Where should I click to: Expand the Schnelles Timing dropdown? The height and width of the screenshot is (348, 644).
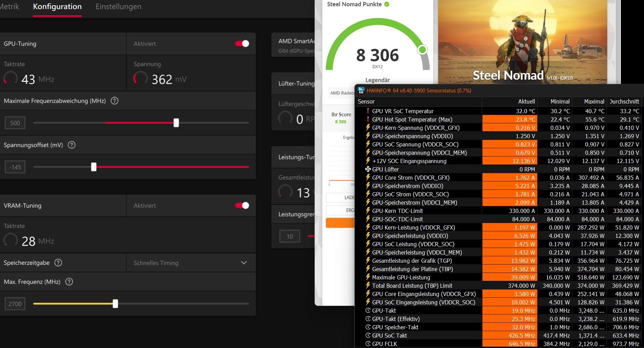point(191,263)
